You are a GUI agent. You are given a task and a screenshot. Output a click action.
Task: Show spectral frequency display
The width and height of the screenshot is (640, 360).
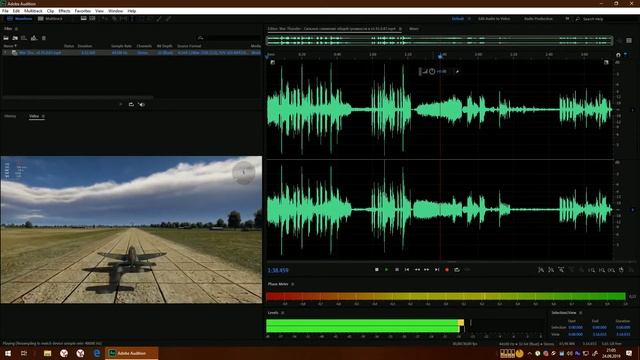[83, 19]
